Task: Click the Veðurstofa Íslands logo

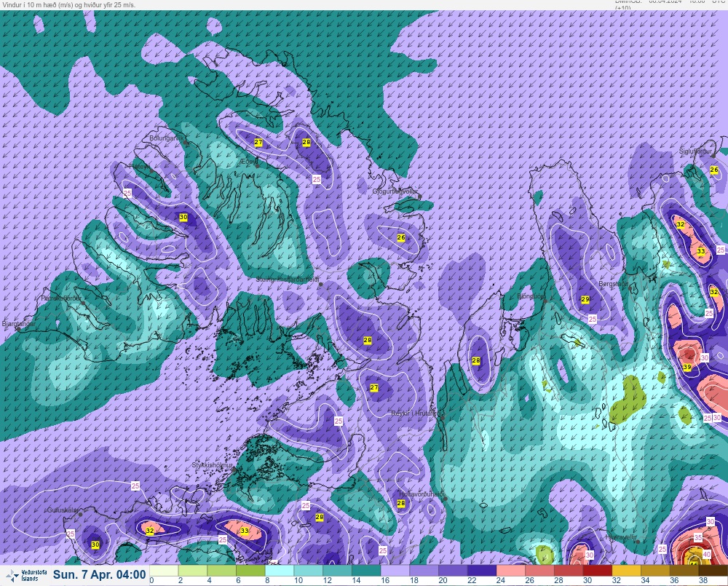Action: (x=26, y=575)
